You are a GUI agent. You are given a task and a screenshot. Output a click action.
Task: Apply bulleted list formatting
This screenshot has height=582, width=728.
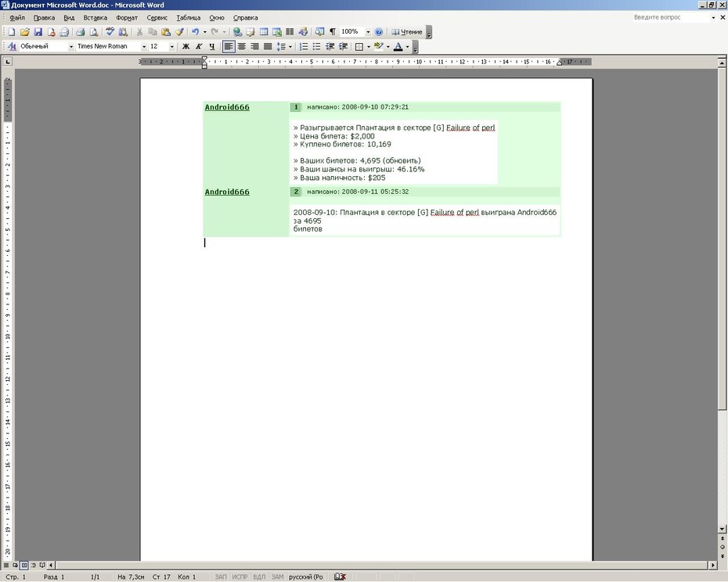click(x=317, y=46)
